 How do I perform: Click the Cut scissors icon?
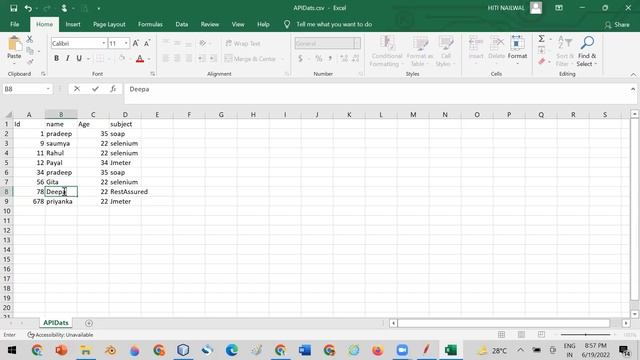[x=29, y=39]
